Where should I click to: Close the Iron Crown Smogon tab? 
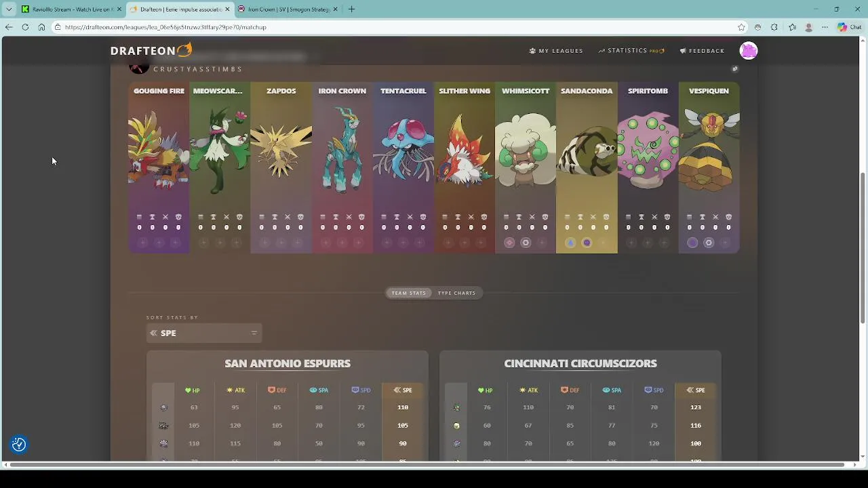(x=335, y=9)
